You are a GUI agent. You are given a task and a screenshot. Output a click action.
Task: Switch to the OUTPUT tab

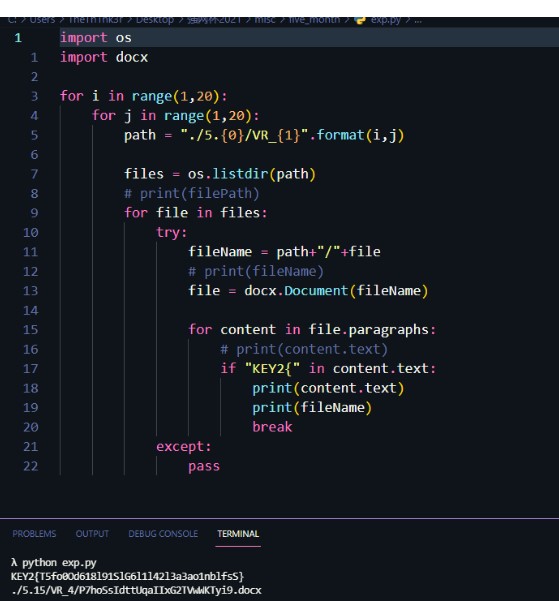pos(92,534)
